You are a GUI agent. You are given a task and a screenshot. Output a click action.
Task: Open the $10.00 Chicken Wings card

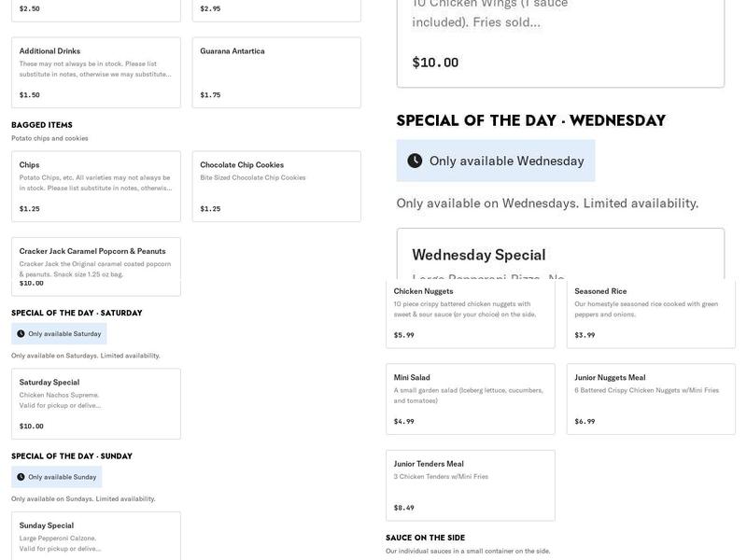(x=560, y=42)
